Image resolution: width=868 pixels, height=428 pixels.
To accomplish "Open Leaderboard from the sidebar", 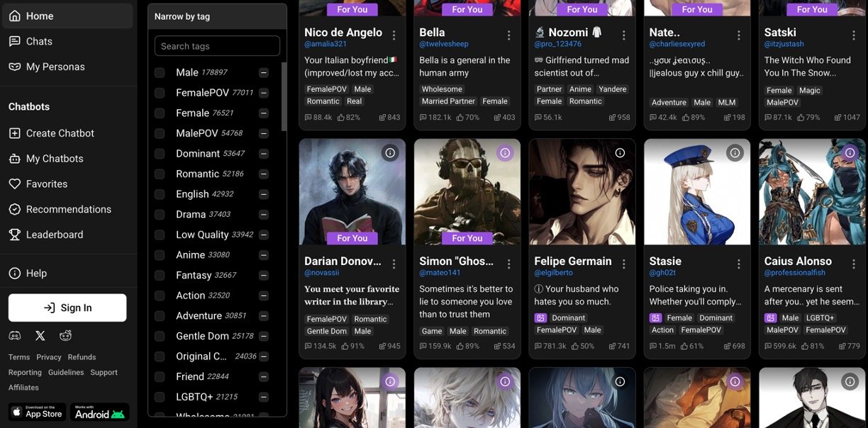I will coord(55,235).
